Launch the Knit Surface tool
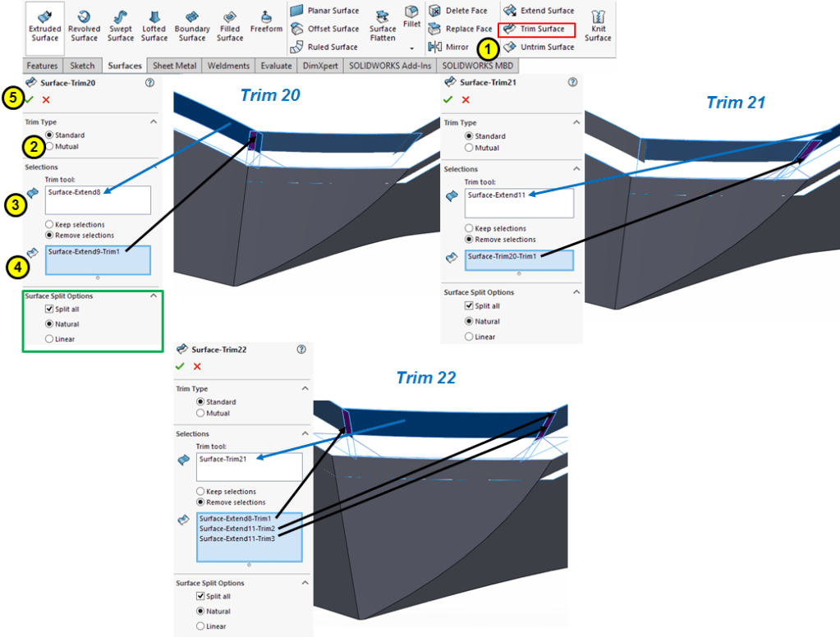 point(598,25)
